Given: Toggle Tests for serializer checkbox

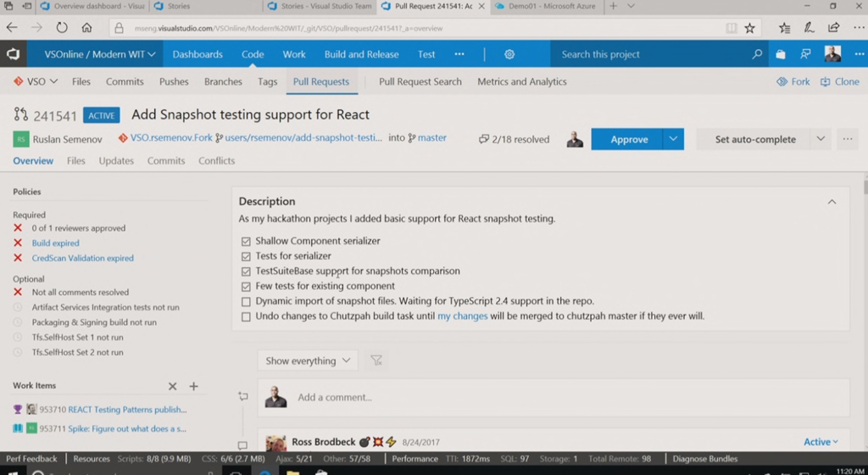Looking at the screenshot, I should click(x=246, y=256).
